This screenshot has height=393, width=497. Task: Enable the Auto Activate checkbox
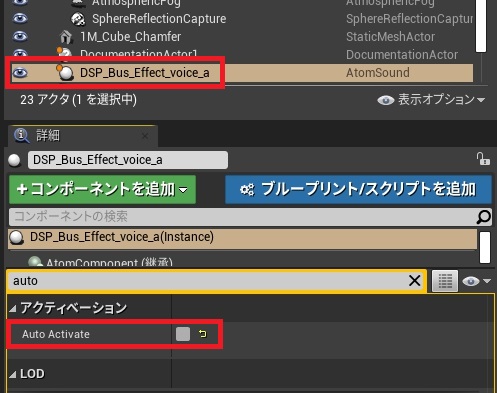(183, 334)
